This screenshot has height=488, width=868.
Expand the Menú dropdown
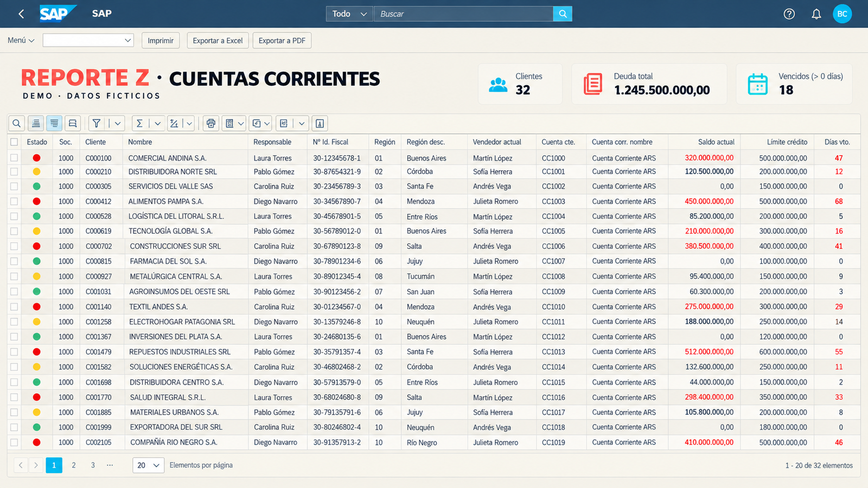tap(21, 41)
